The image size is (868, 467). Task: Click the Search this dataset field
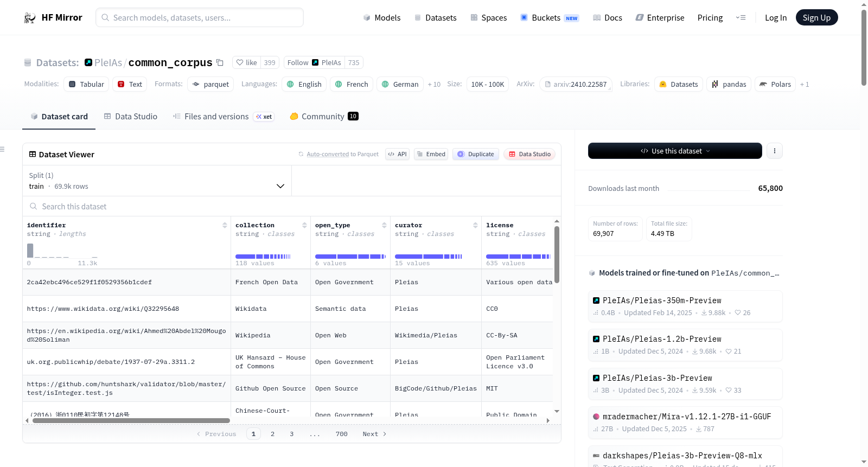(x=292, y=207)
